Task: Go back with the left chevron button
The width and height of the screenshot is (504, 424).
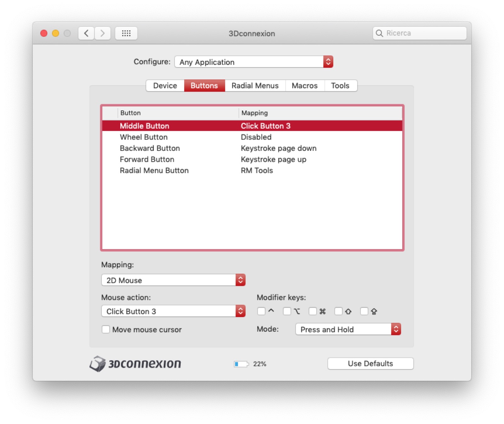Action: pos(86,33)
